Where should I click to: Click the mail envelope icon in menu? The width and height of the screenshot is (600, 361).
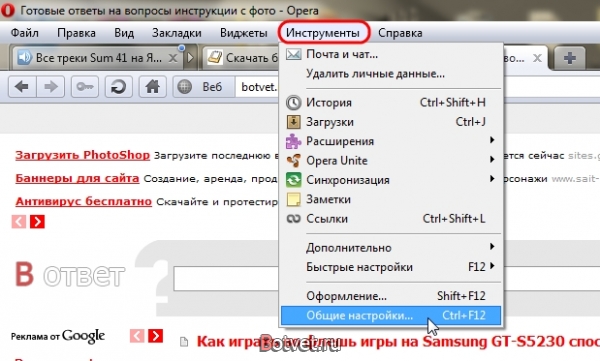pyautogui.click(x=293, y=54)
